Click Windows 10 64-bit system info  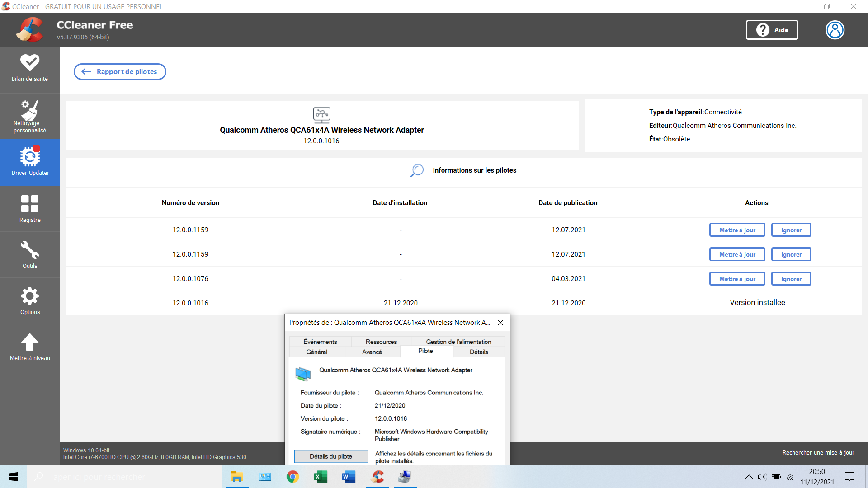coord(86,450)
